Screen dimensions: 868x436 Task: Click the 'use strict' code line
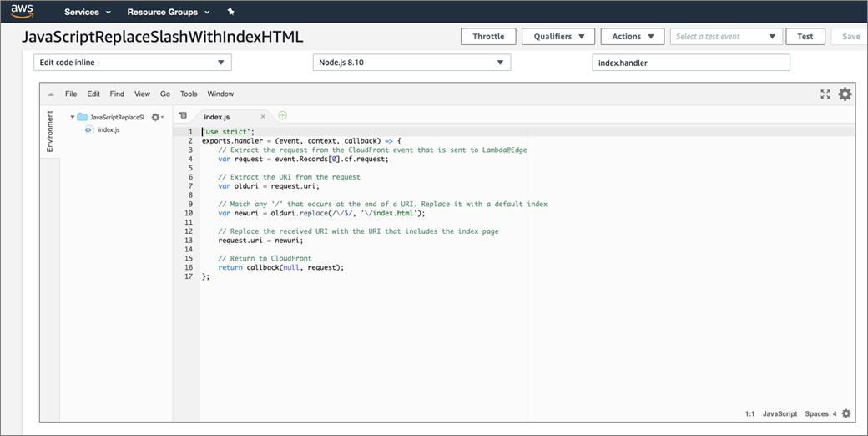pos(228,132)
